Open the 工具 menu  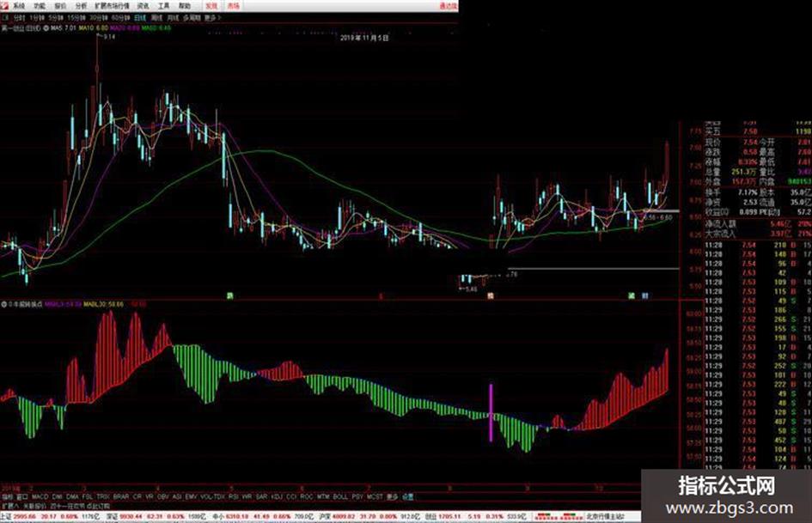coord(163,6)
